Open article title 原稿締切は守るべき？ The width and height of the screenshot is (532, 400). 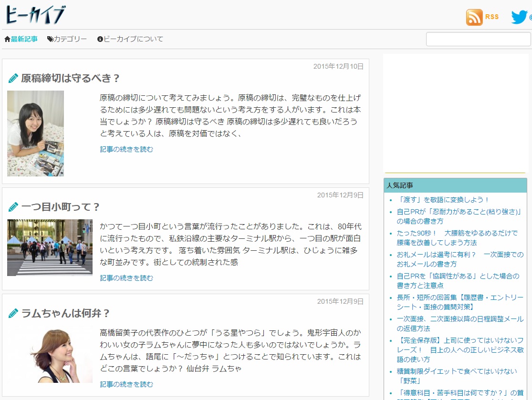click(x=70, y=78)
